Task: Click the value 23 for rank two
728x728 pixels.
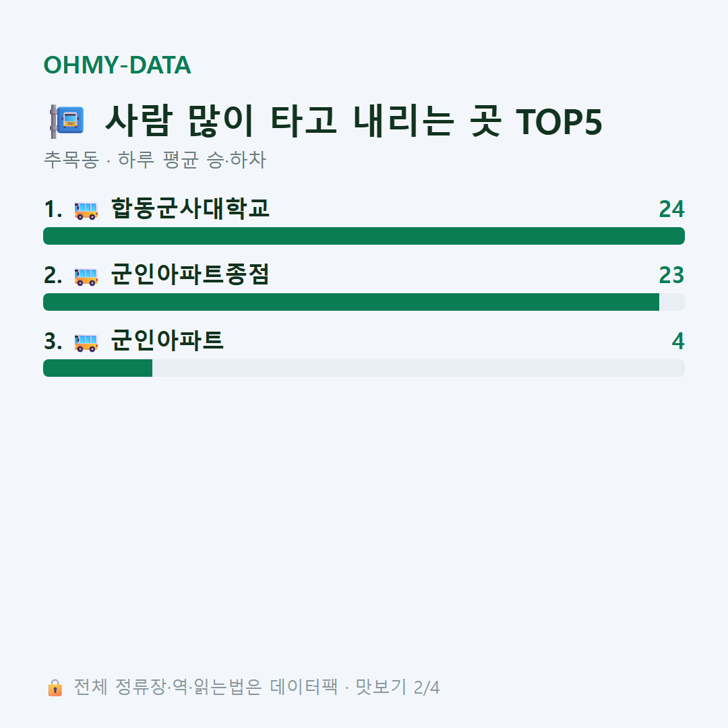Action: [671, 275]
